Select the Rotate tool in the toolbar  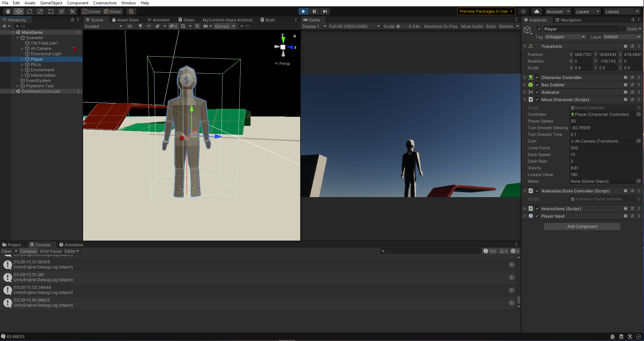[29, 11]
